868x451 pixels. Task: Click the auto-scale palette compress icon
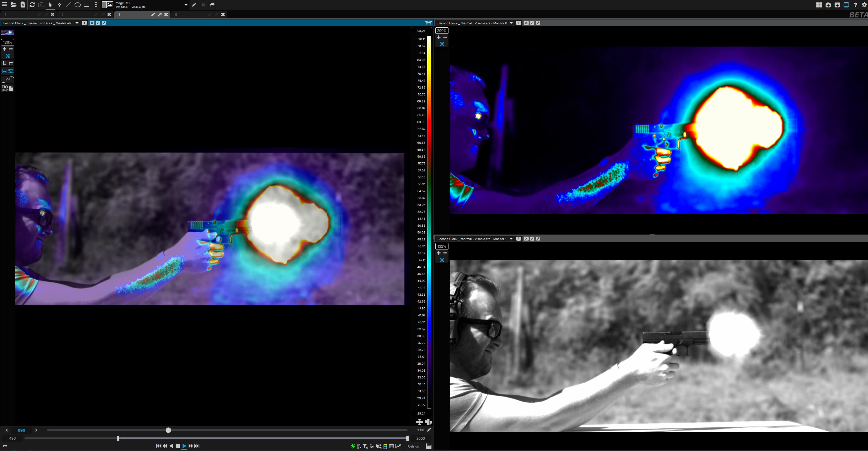click(420, 422)
